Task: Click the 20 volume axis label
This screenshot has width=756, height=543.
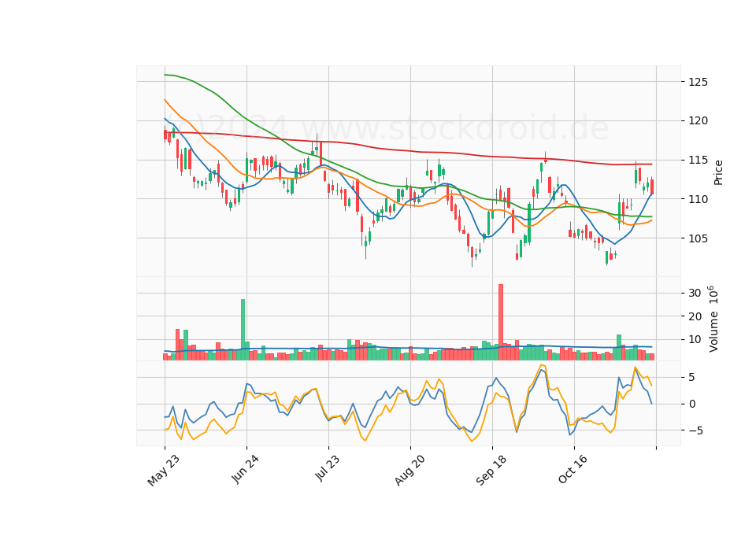Action: coord(695,316)
